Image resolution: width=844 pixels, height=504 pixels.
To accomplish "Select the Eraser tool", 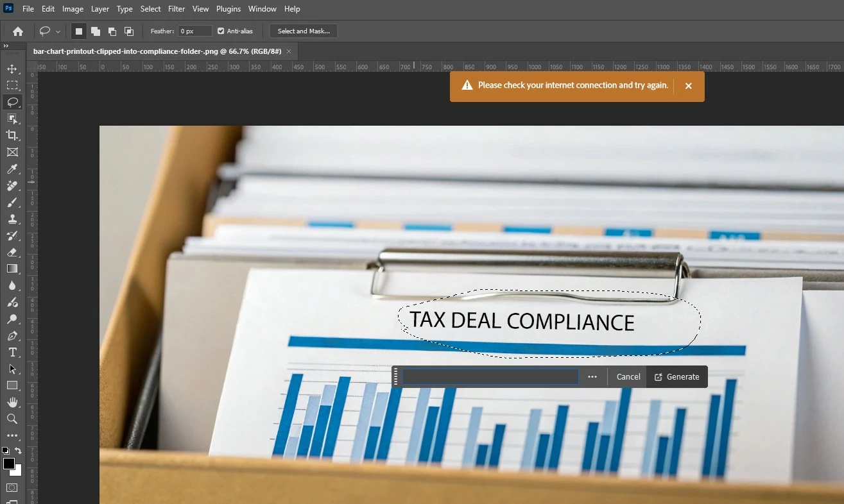I will coord(12,253).
